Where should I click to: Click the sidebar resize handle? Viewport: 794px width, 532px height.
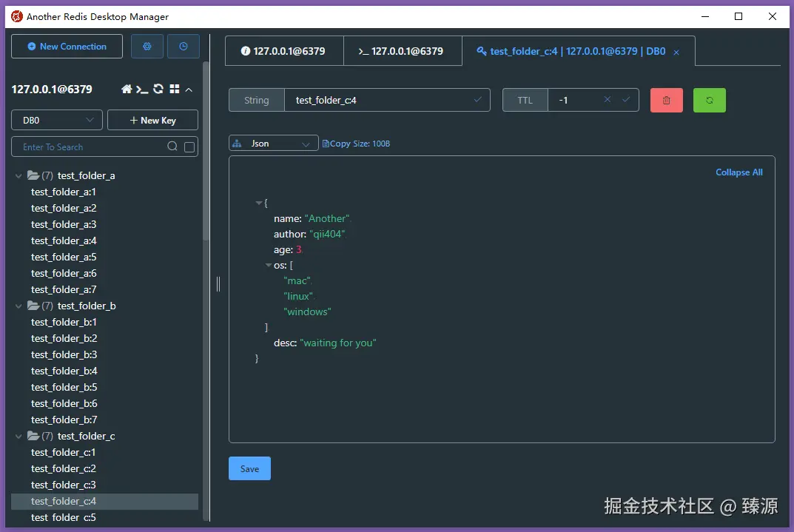[x=218, y=283]
